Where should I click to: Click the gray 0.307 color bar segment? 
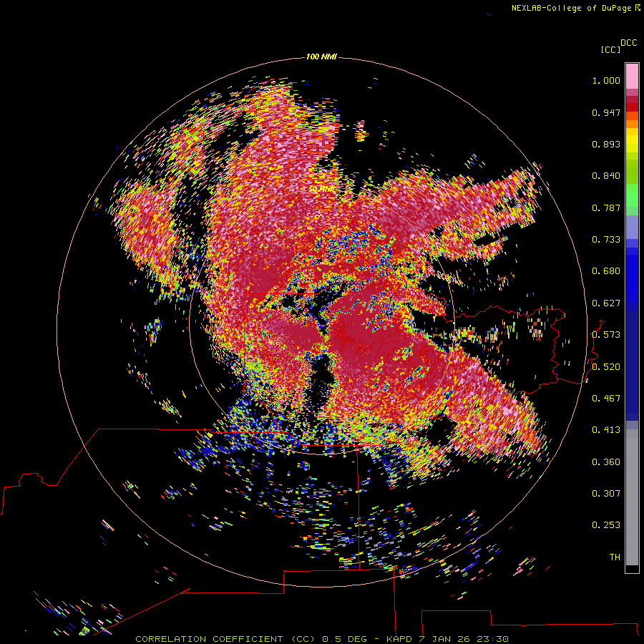coord(632,497)
